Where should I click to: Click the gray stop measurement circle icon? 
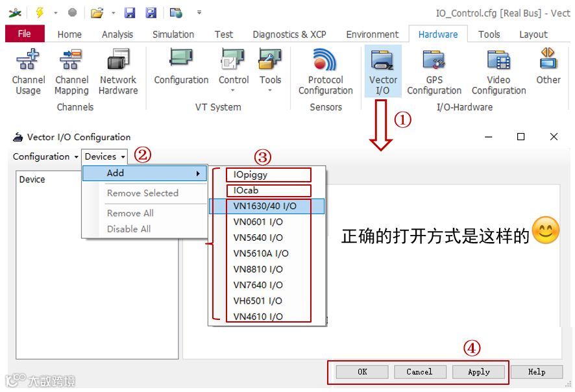pyautogui.click(x=73, y=13)
